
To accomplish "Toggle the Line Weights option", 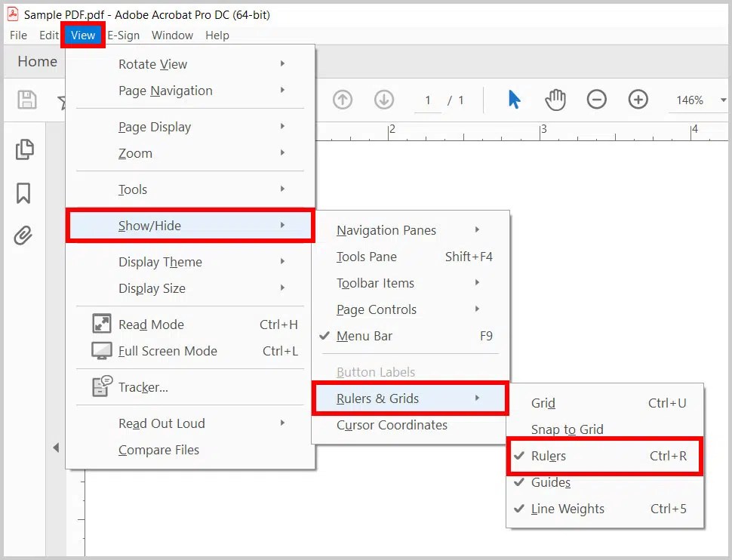I will pos(604,509).
